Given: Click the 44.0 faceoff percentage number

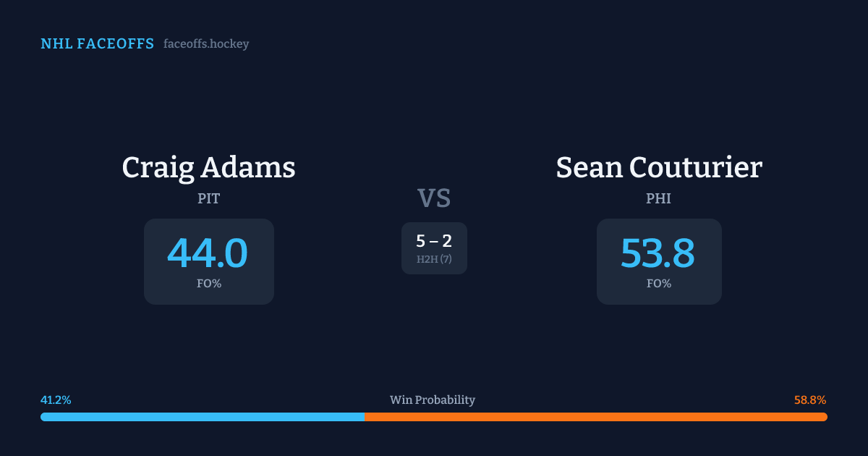Looking at the screenshot, I should 208,253.
